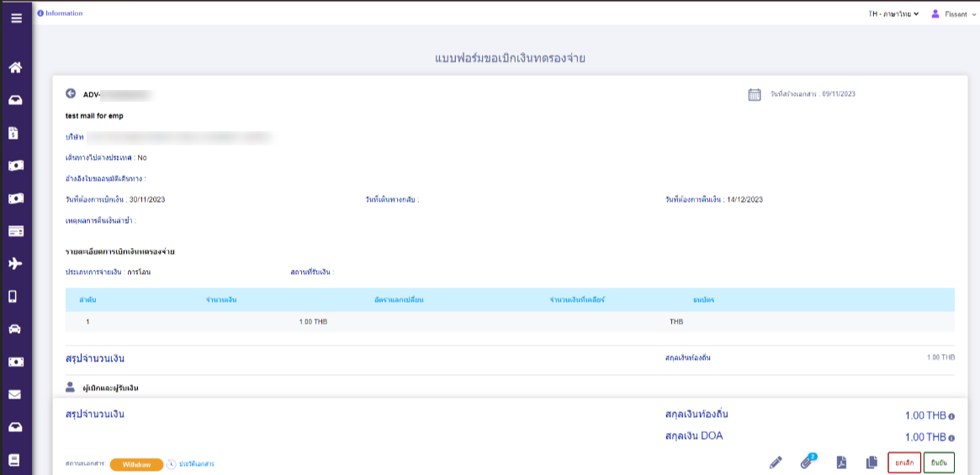Click the Information link at top left
The image size is (980, 475).
(60, 13)
